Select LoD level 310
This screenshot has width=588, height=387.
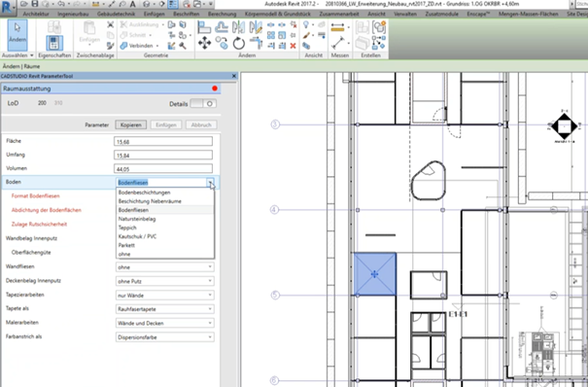(58, 103)
